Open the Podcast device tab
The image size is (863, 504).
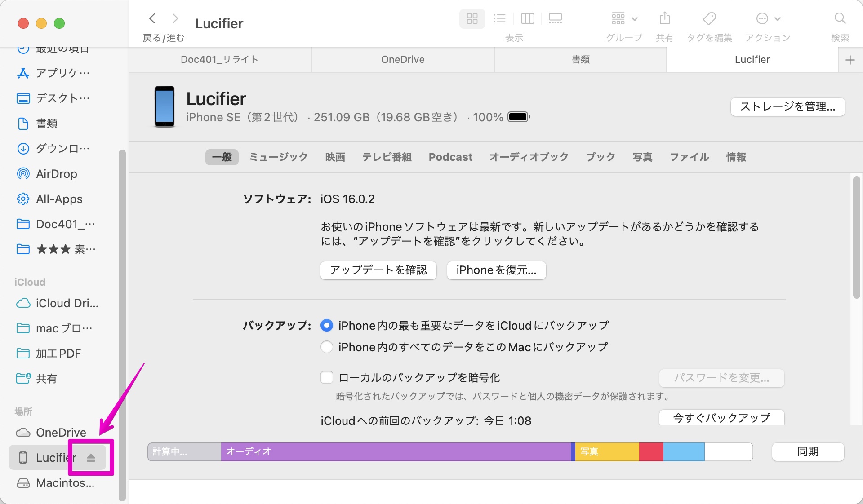pos(450,157)
